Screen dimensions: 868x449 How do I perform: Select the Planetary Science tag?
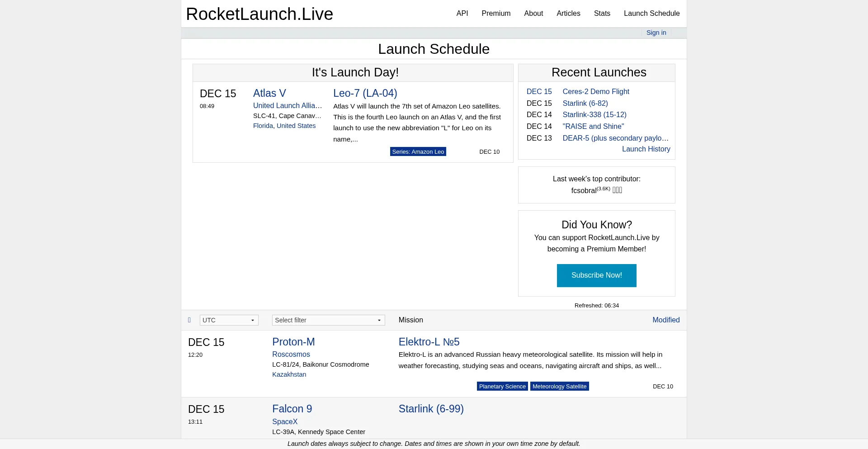click(502, 386)
